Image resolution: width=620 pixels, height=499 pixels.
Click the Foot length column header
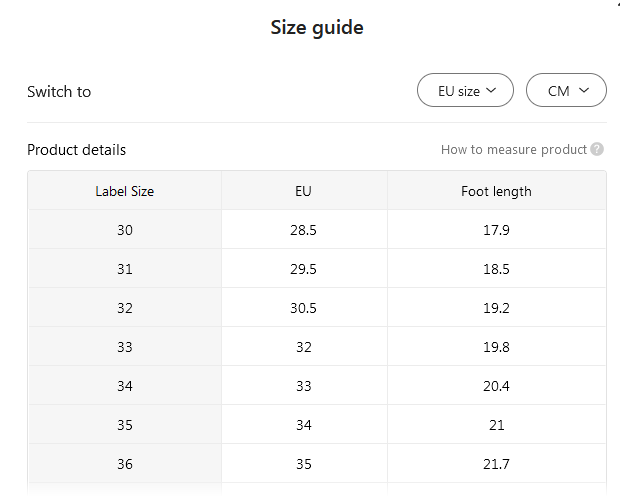tap(496, 191)
